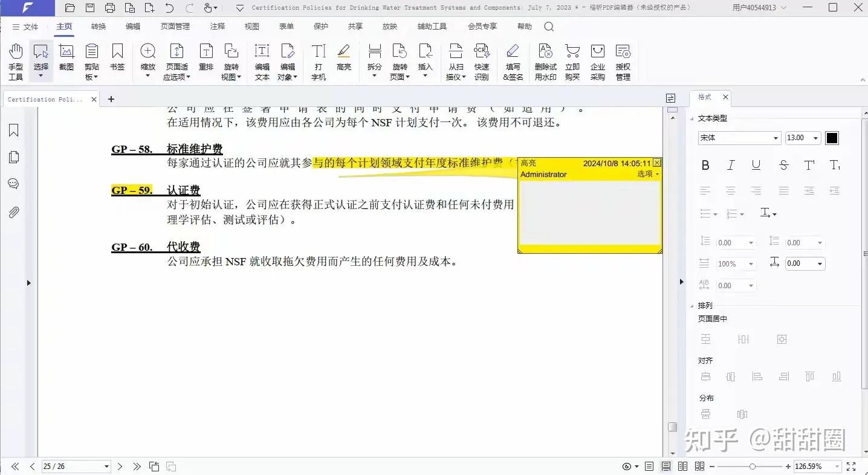This screenshot has height=475, width=868.
Task: Open the font name dropdown showing 宋体
Action: (739, 138)
